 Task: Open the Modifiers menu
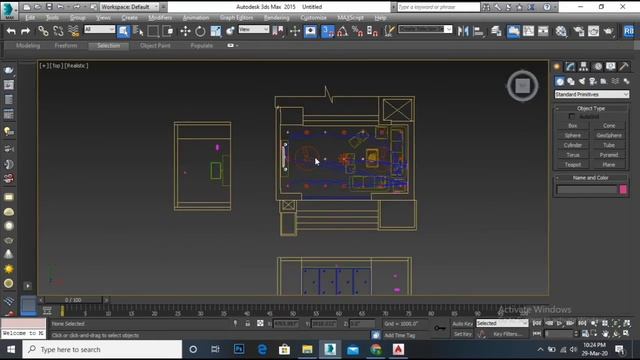tap(160, 18)
